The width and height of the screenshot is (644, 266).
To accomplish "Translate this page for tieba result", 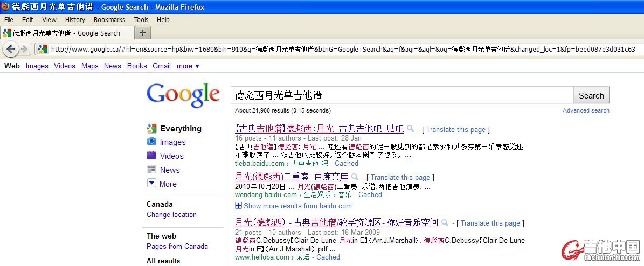I will (455, 130).
